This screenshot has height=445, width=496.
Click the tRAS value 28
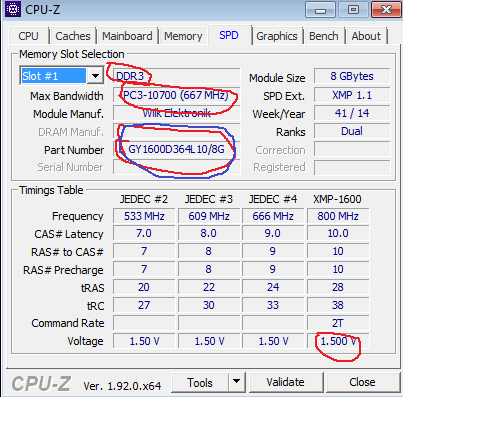point(338,287)
